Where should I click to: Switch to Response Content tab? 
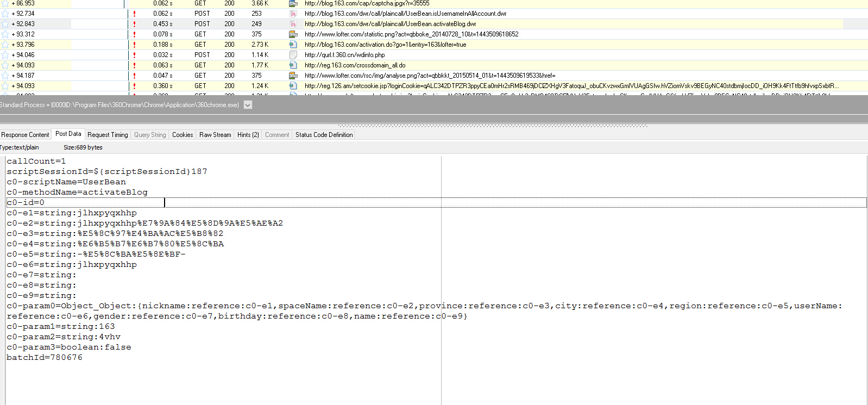tap(25, 135)
